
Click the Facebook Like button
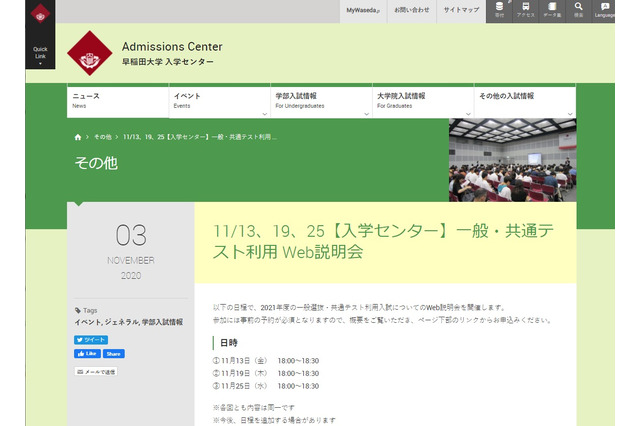(87, 354)
